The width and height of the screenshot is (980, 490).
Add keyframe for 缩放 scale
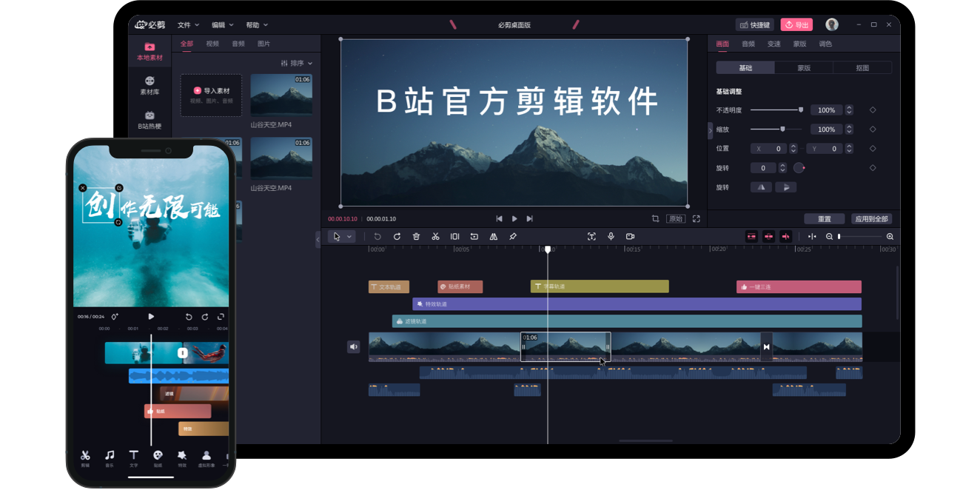pyautogui.click(x=873, y=130)
